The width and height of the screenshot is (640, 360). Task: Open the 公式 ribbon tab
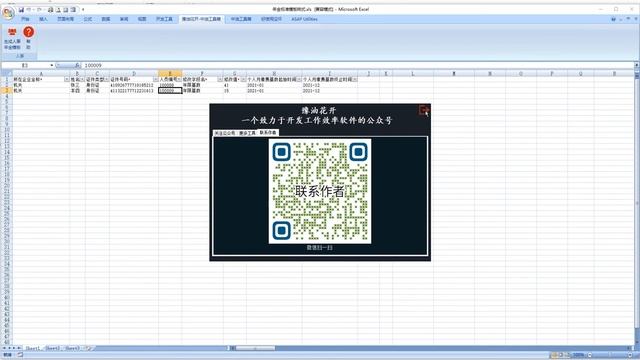click(88, 19)
